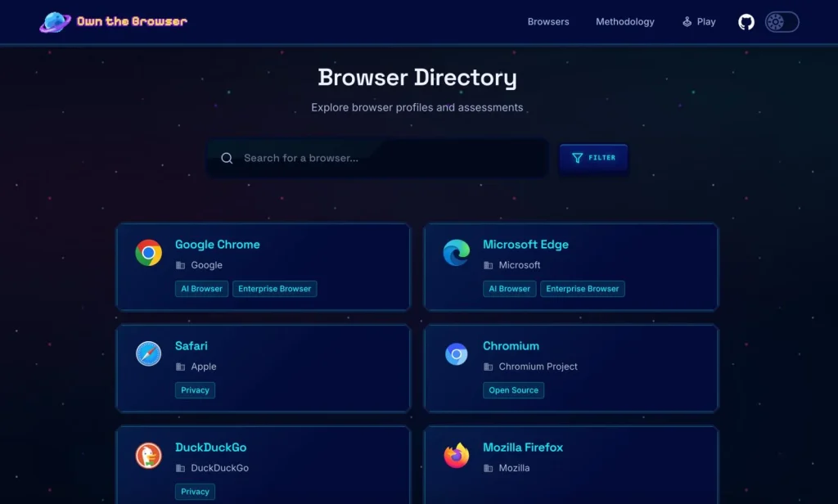Select the Privacy tag on DuckDuckGo card

195,492
